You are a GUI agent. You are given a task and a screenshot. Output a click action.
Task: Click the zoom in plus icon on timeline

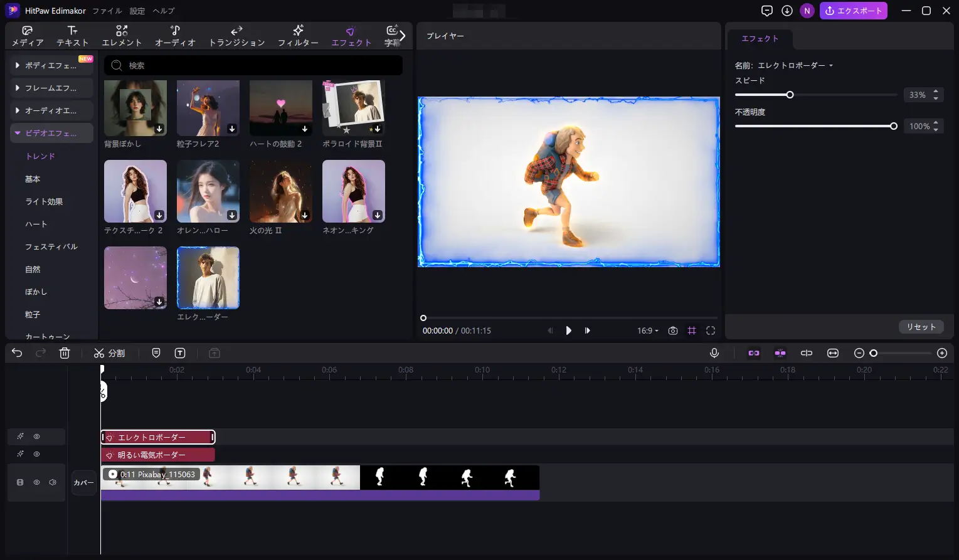(942, 353)
